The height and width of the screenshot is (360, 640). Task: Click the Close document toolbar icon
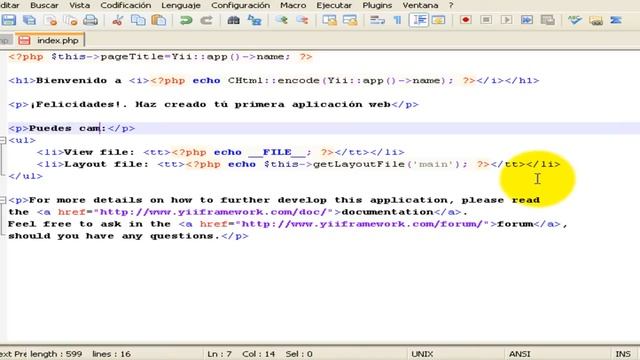51,20
